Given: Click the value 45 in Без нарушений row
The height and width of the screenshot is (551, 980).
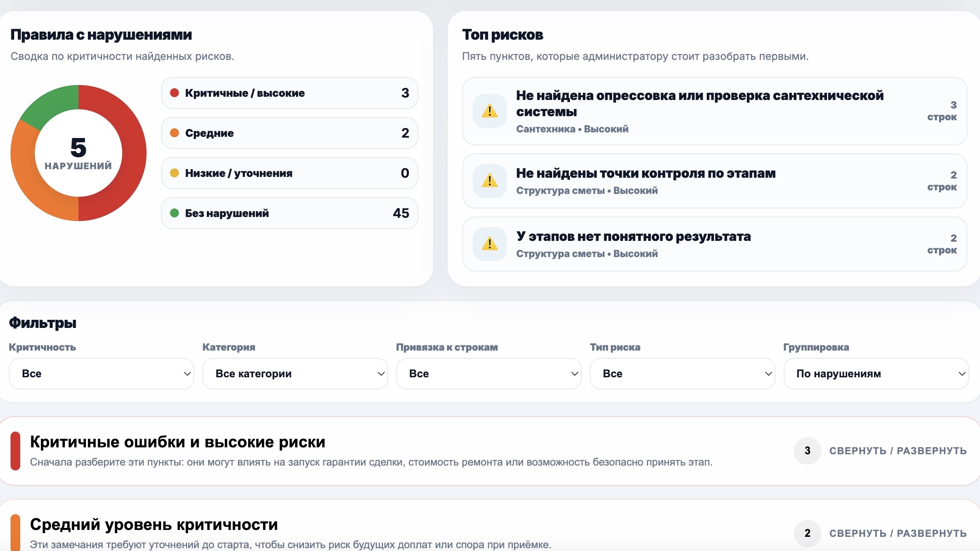Looking at the screenshot, I should (x=401, y=213).
